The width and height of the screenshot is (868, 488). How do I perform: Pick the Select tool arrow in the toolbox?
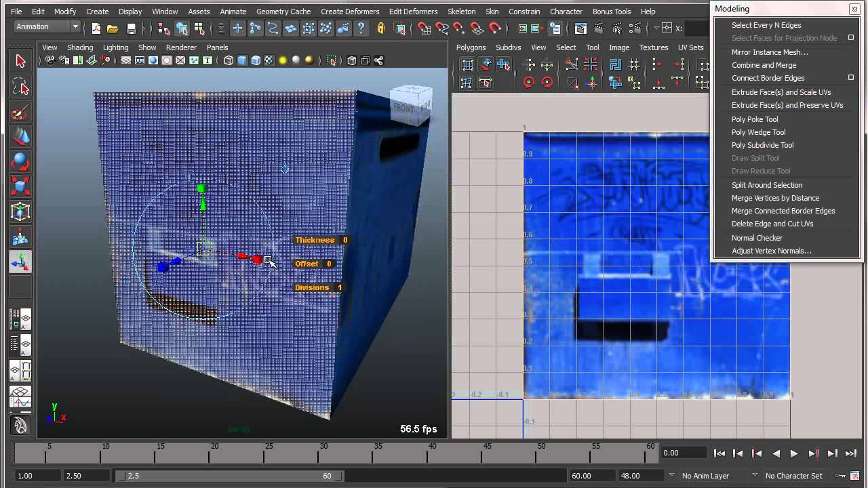pyautogui.click(x=20, y=61)
